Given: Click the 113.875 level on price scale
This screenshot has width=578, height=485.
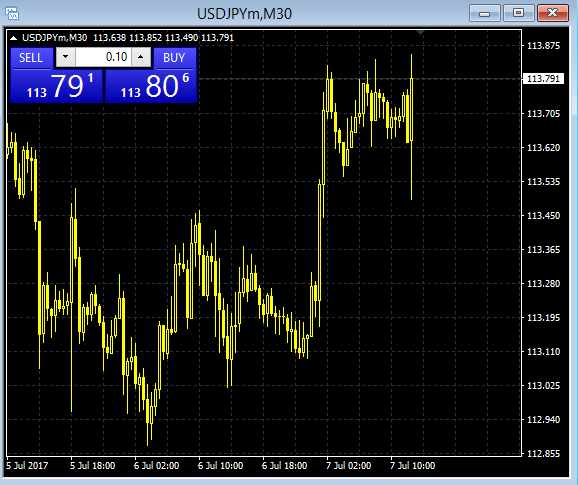Looking at the screenshot, I should [543, 46].
